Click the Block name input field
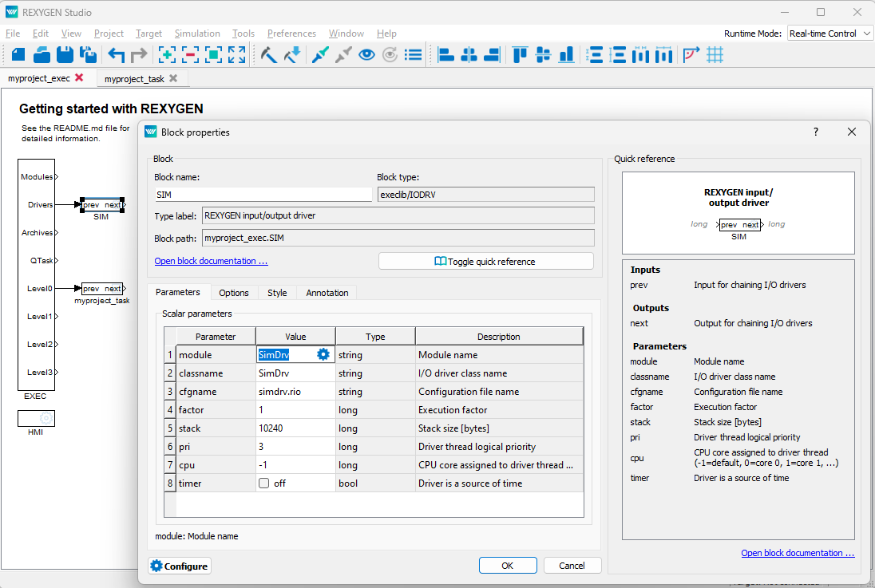The width and height of the screenshot is (875, 588). [263, 194]
